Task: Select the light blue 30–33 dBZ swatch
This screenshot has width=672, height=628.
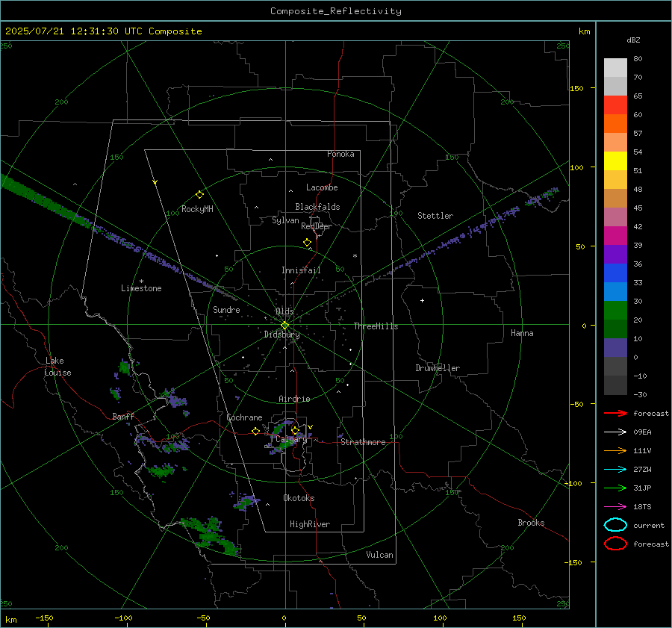Action: point(615,291)
